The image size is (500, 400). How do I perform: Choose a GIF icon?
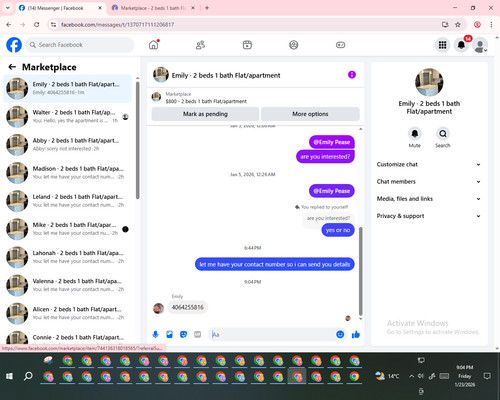coord(198,334)
